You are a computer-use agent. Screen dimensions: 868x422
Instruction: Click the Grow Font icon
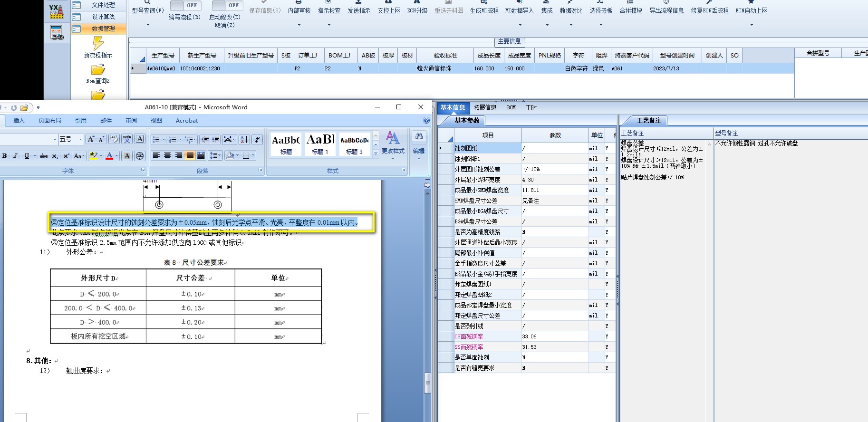coord(90,139)
